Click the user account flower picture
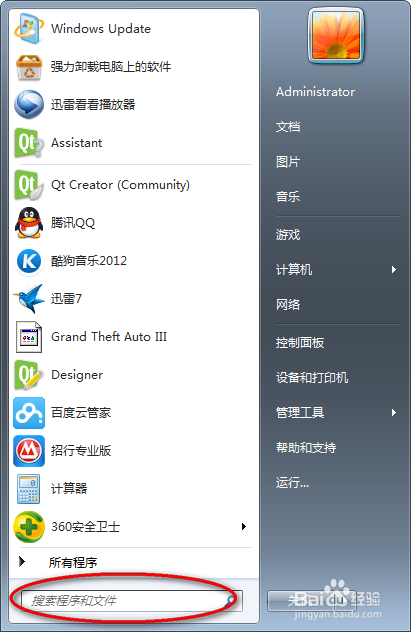 pyautogui.click(x=336, y=35)
